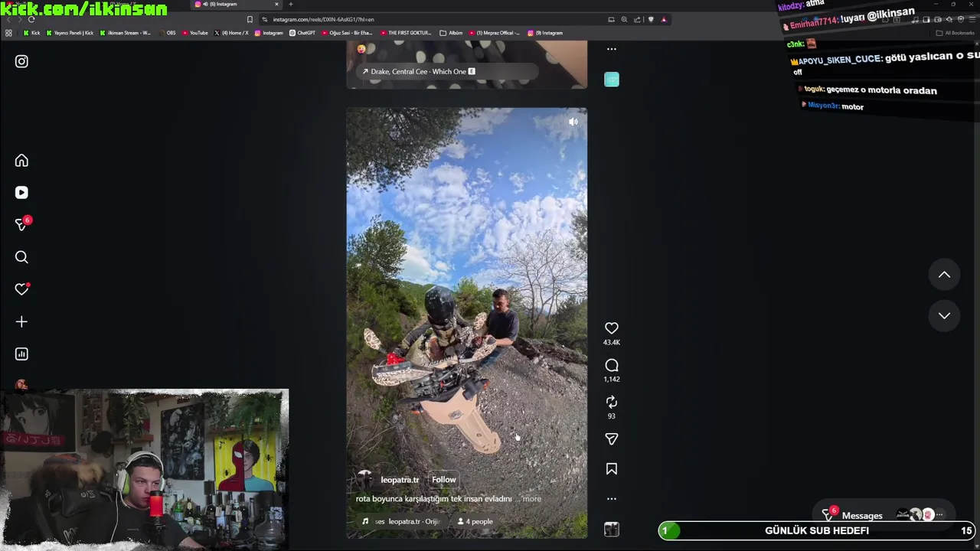Reload the current page
980x551 pixels.
[x=31, y=19]
